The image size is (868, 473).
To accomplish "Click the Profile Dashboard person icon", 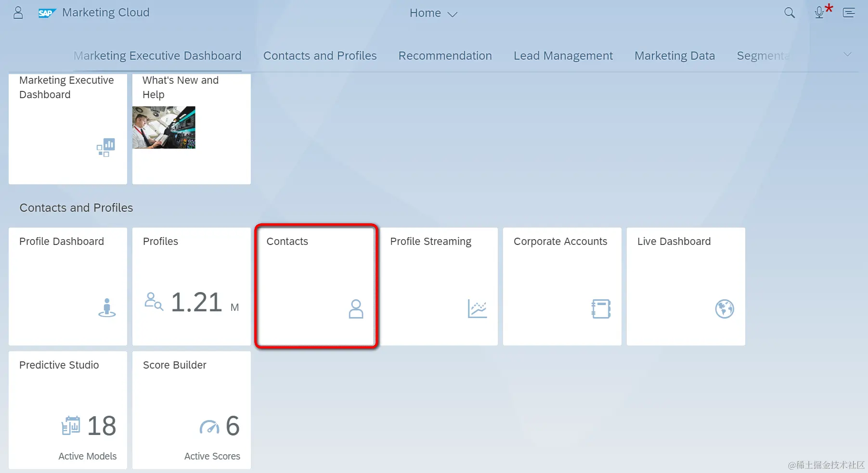I will [107, 307].
